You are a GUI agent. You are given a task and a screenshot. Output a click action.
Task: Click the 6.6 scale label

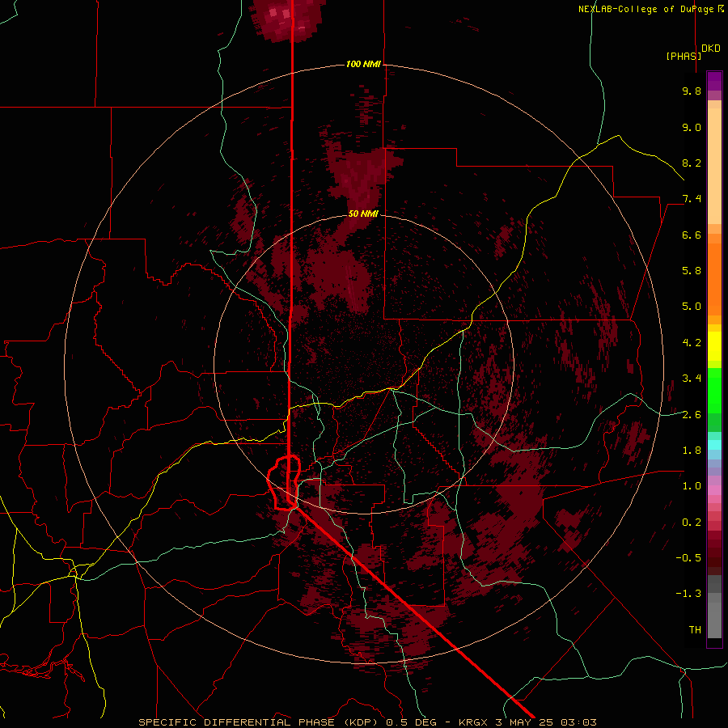(x=692, y=235)
